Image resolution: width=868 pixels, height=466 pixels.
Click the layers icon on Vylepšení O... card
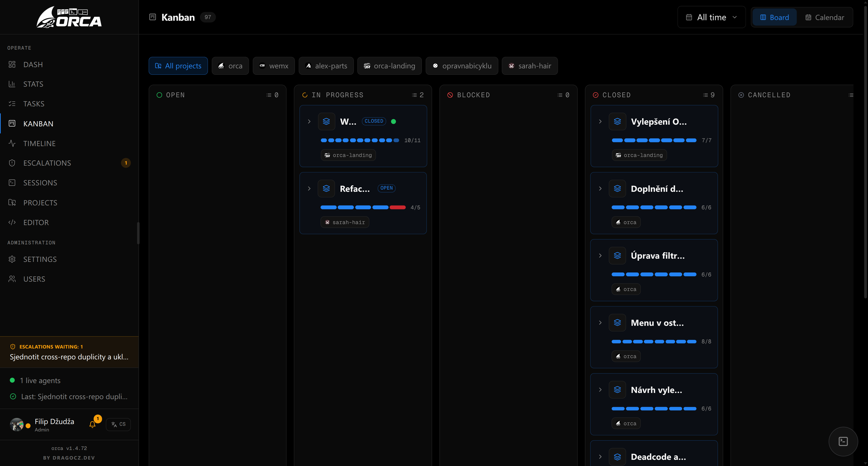[617, 121]
